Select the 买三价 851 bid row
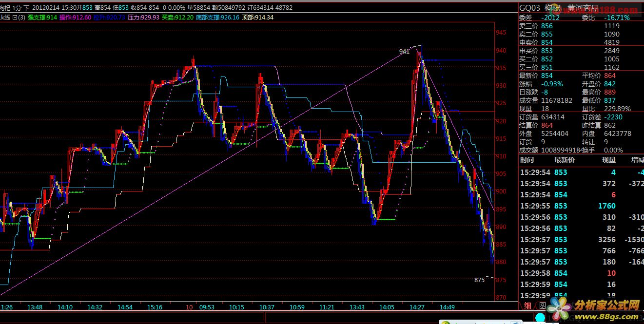 (x=581, y=67)
